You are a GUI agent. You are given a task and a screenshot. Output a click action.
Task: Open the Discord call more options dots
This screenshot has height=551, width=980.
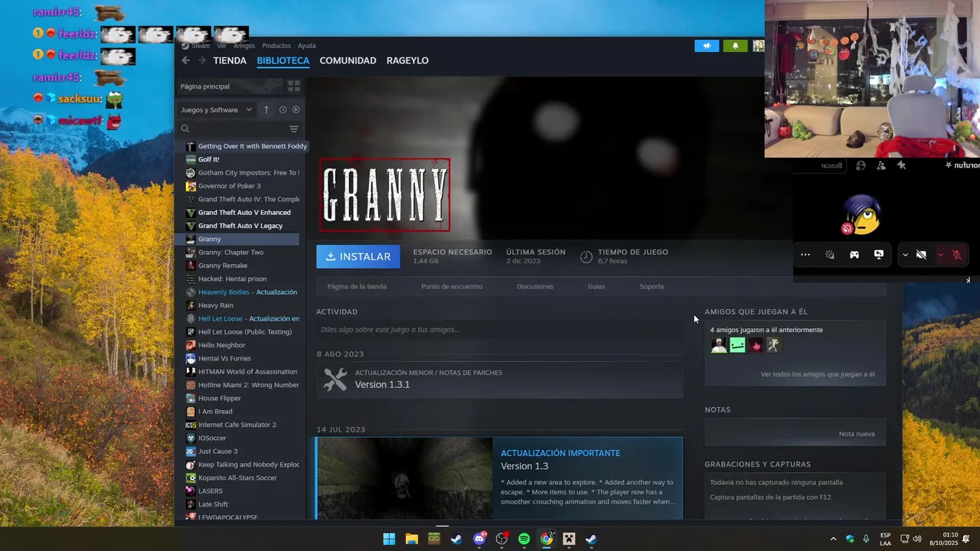pos(805,255)
